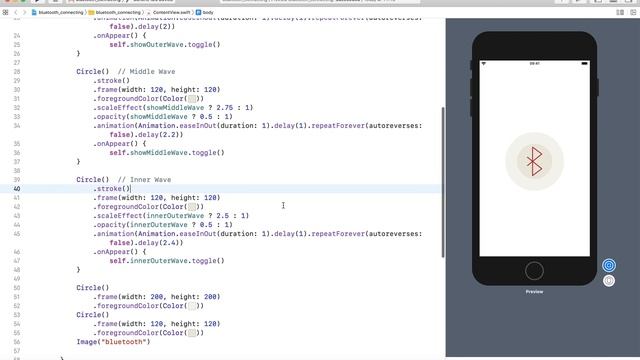Click the scaleEffect(innerOuterWave ? 2.5 : 1) line
Image resolution: width=640 pixels, height=360 pixels.
pos(171,216)
